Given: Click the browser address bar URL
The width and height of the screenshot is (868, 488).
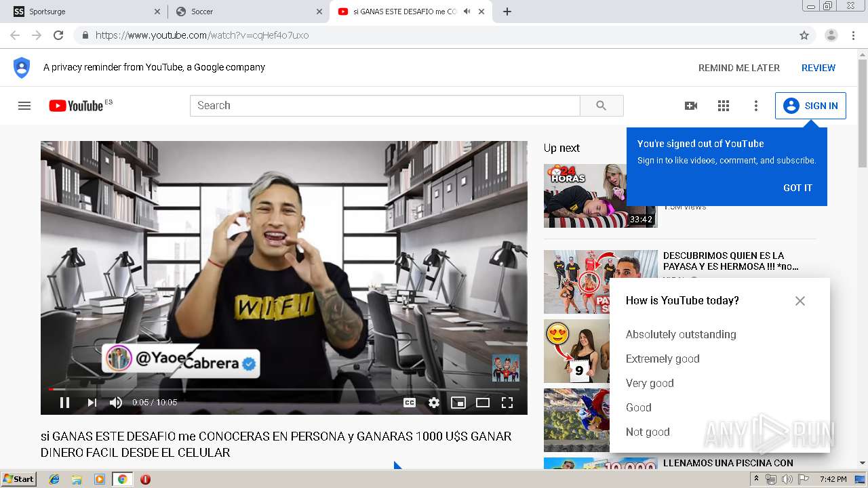Looking at the screenshot, I should [202, 35].
